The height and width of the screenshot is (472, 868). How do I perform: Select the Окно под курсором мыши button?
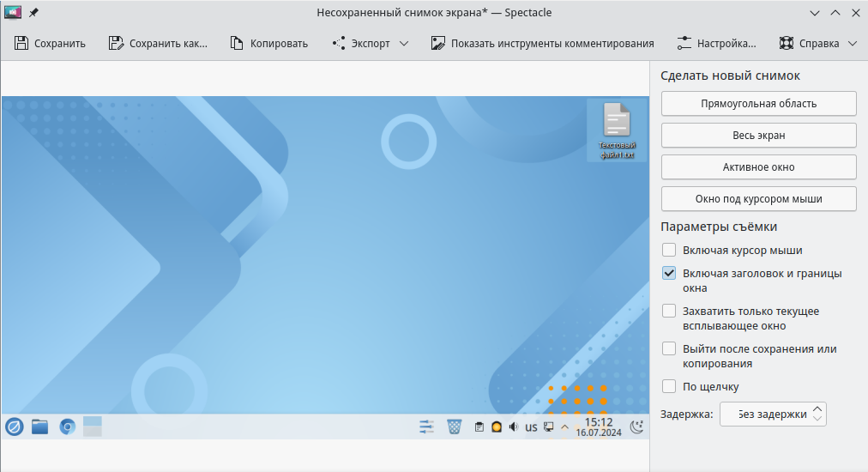pyautogui.click(x=758, y=199)
